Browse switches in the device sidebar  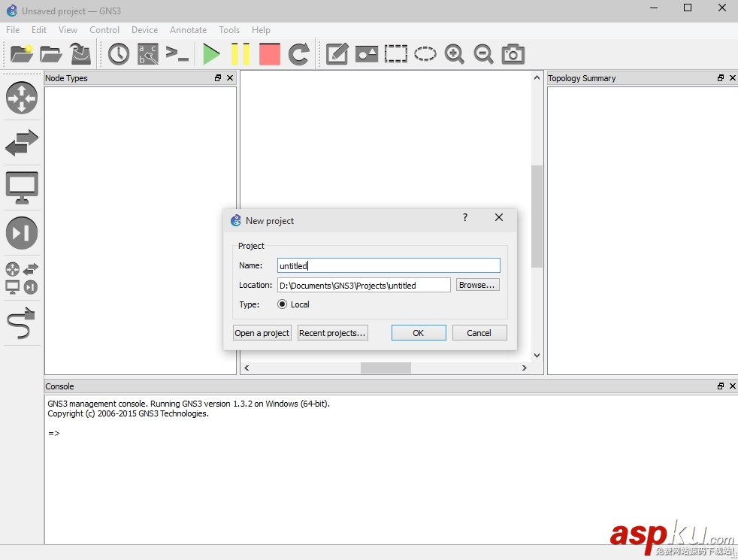(x=22, y=142)
